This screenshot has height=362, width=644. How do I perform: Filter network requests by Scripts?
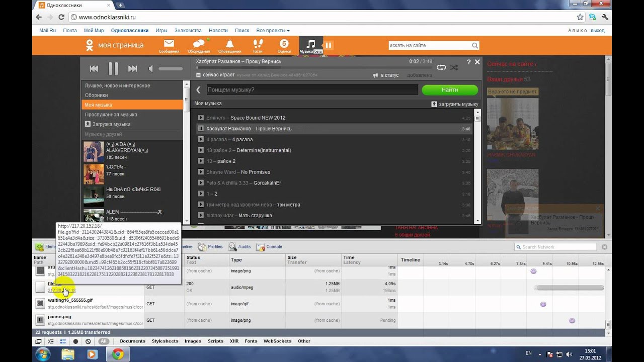pos(215,341)
